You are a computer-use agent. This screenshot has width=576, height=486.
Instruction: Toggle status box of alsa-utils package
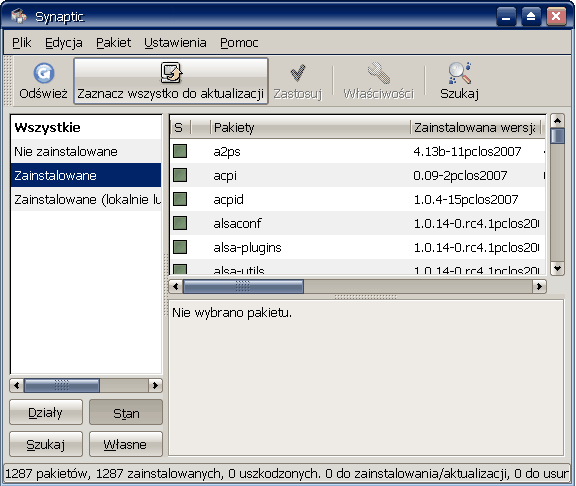tap(180, 269)
